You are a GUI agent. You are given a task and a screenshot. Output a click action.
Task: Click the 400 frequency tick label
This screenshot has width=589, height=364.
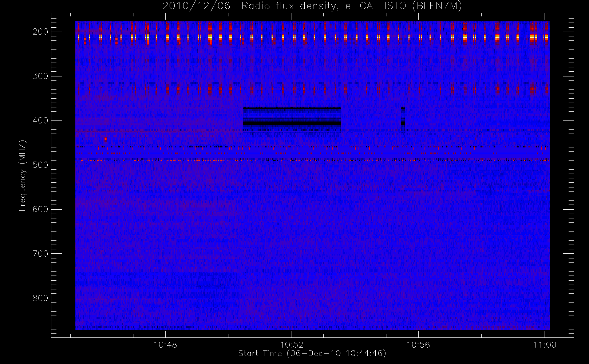(x=40, y=120)
